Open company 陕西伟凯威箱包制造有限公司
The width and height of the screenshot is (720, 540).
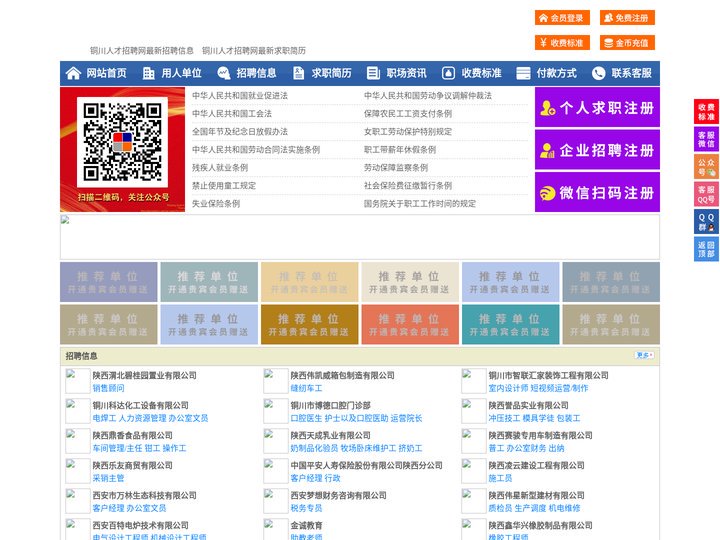point(343,375)
